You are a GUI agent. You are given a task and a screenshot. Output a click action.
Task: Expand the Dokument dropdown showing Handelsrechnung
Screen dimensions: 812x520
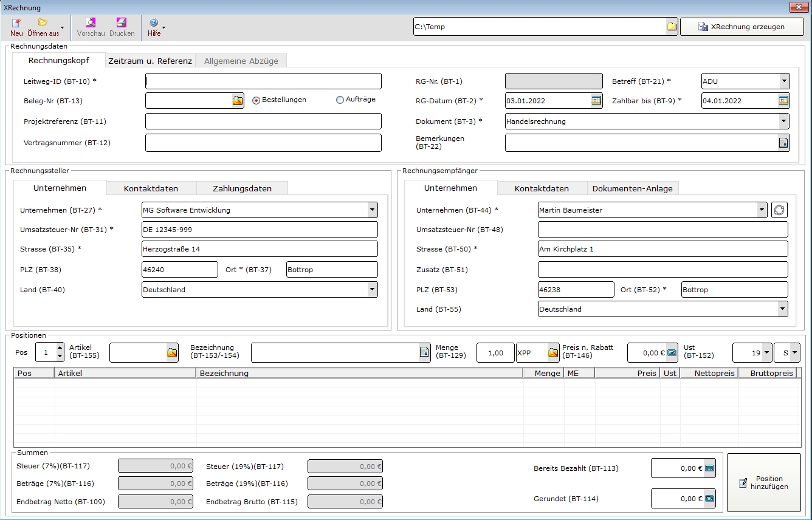[x=783, y=121]
